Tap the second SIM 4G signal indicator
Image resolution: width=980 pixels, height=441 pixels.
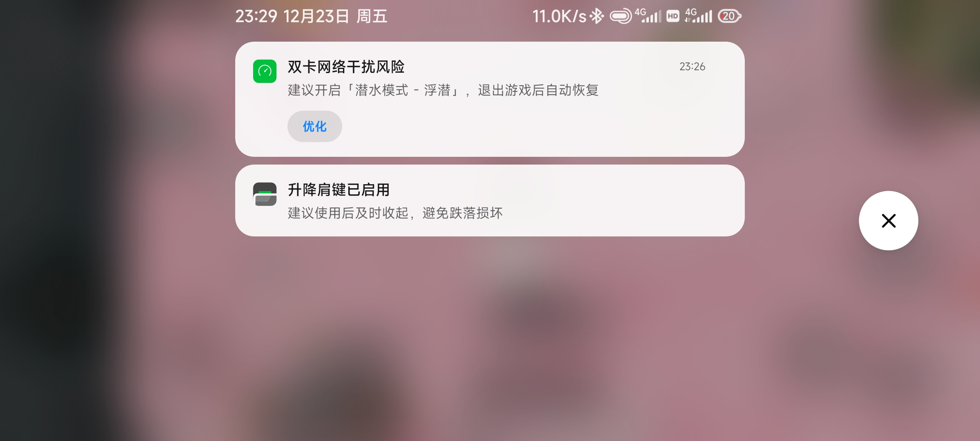(699, 16)
